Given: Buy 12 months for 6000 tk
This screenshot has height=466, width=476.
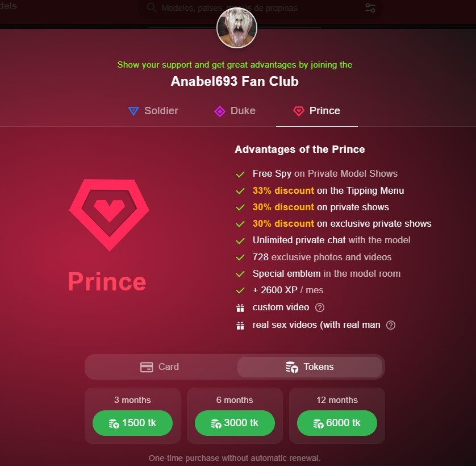Looking at the screenshot, I should (337, 423).
